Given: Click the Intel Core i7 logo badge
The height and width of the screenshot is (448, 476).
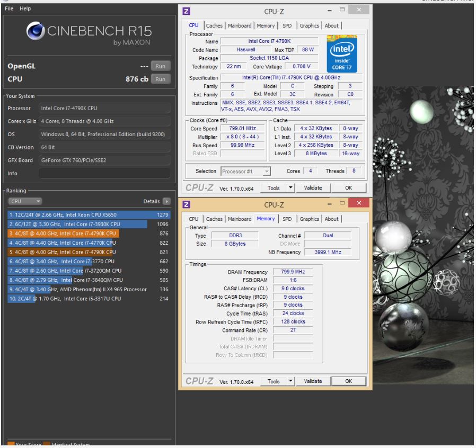Looking at the screenshot, I should [342, 53].
